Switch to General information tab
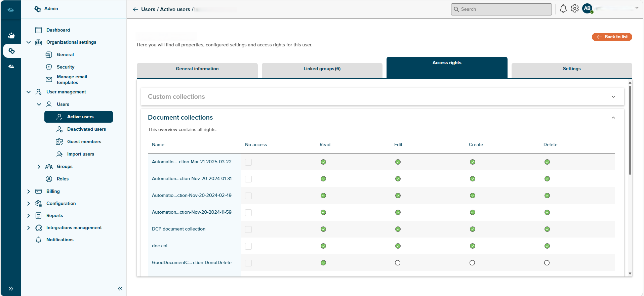The image size is (644, 296). (x=197, y=70)
